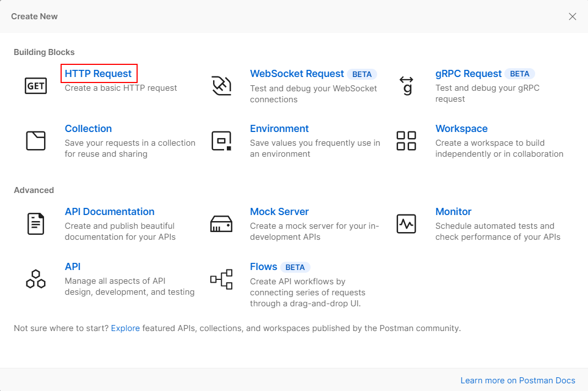
Task: Open the Flows option
Action: pos(264,267)
